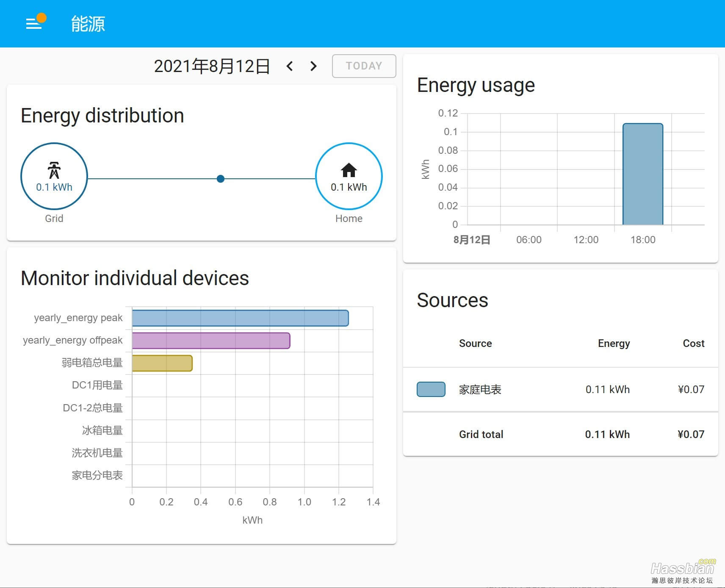The width and height of the screenshot is (725, 588).
Task: Click the Sources card title
Action: (453, 300)
